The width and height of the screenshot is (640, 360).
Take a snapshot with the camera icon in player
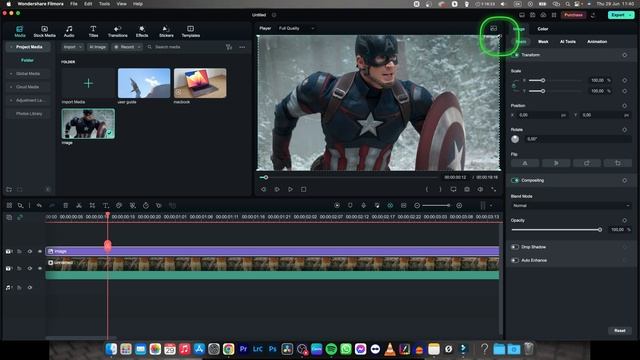[467, 189]
